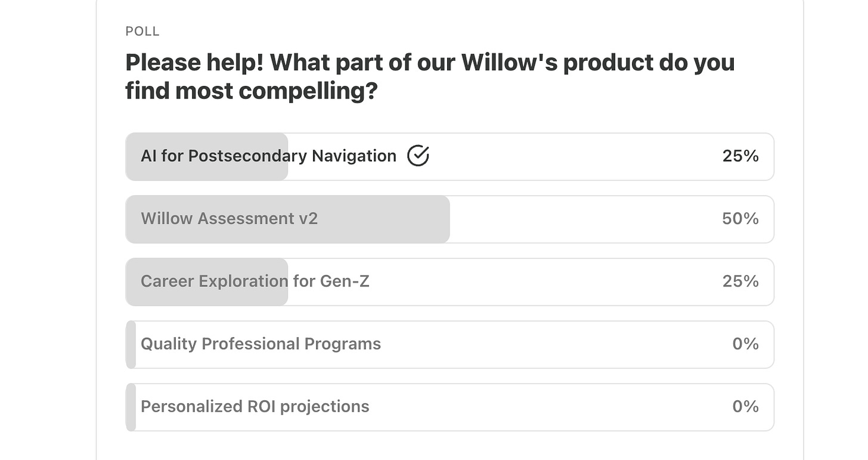868x460 pixels.
Task: Click the 0% result for Personalized ROI projections
Action: [745, 407]
